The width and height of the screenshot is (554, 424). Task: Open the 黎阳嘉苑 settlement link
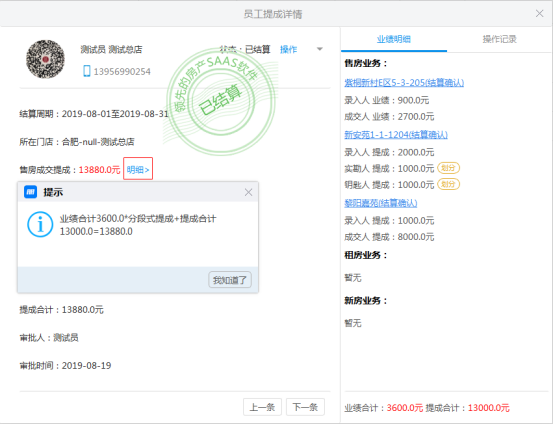[x=381, y=203]
